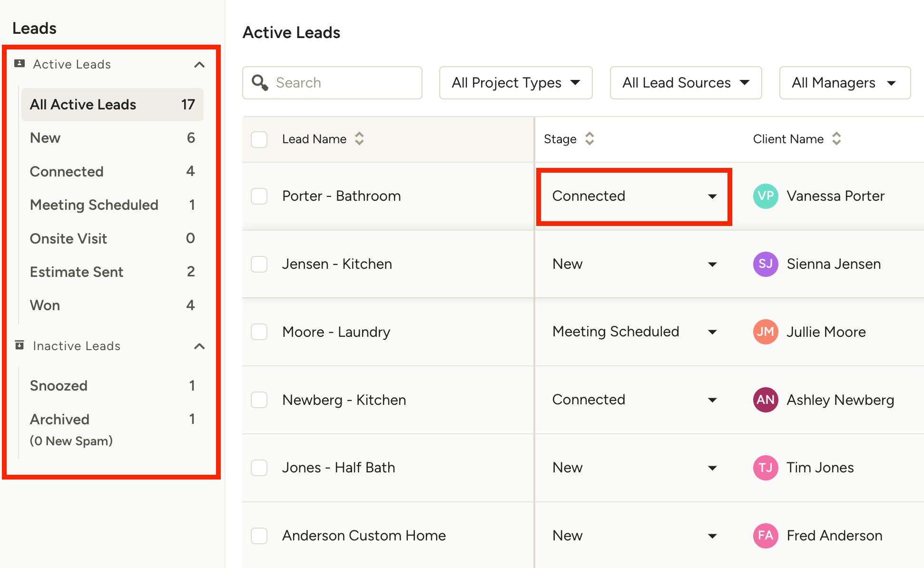Click into the Search leads field
This screenshot has width=924, height=568.
(343, 83)
